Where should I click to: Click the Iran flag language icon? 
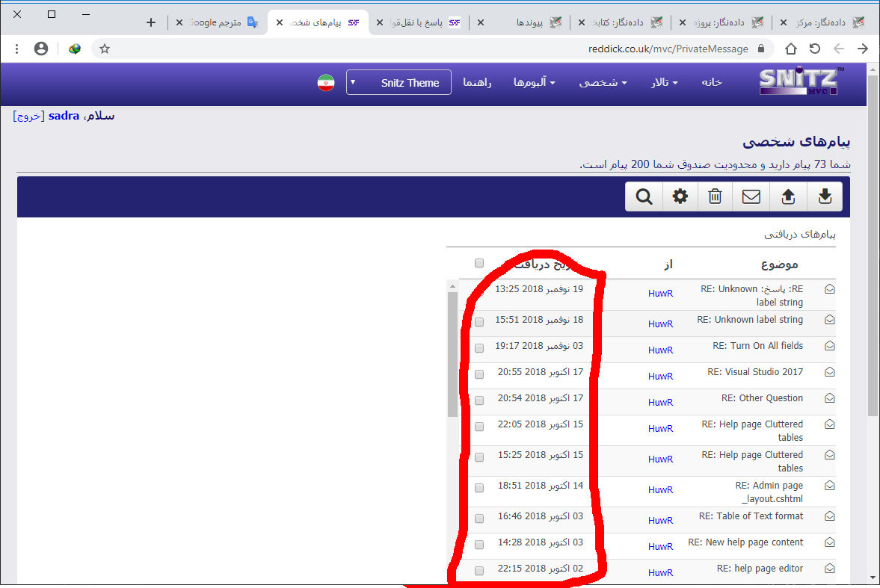[325, 83]
